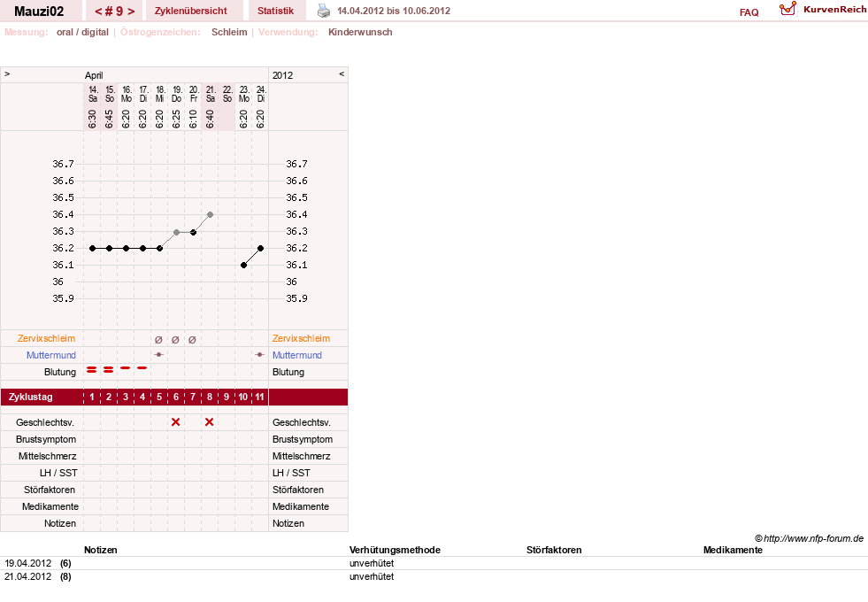The width and height of the screenshot is (868, 602).
Task: Click cycle day 11 in Zyklustag row
Action: [x=259, y=397]
